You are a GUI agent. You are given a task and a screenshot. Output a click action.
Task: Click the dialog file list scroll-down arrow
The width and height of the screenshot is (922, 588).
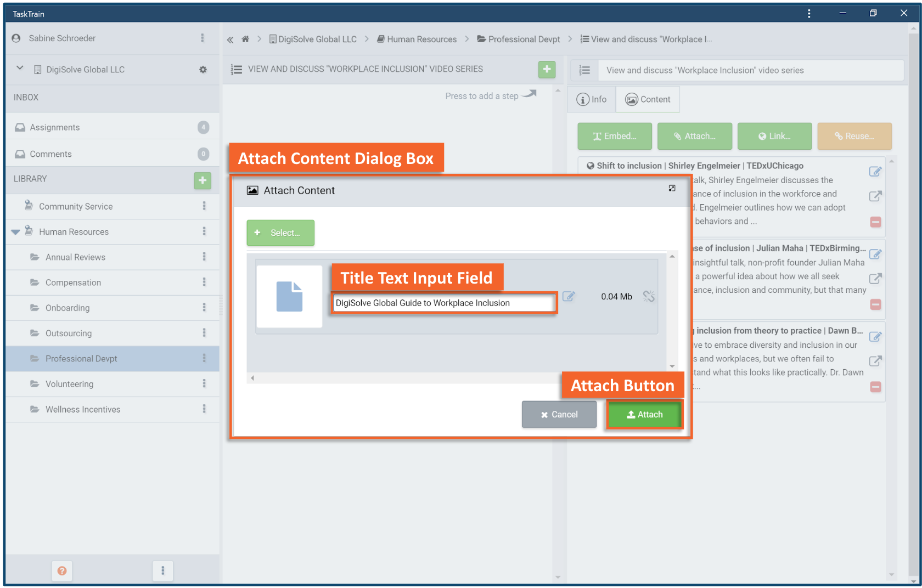[x=672, y=366]
